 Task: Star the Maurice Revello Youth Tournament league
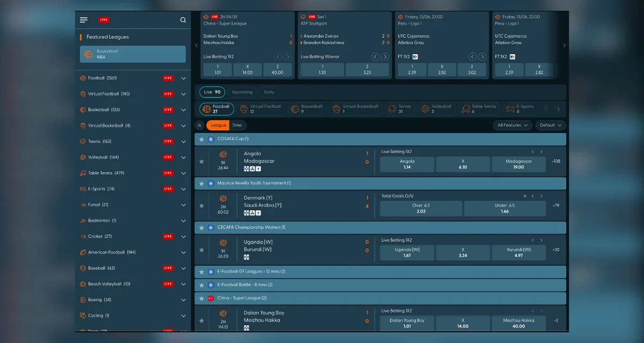pos(202,183)
